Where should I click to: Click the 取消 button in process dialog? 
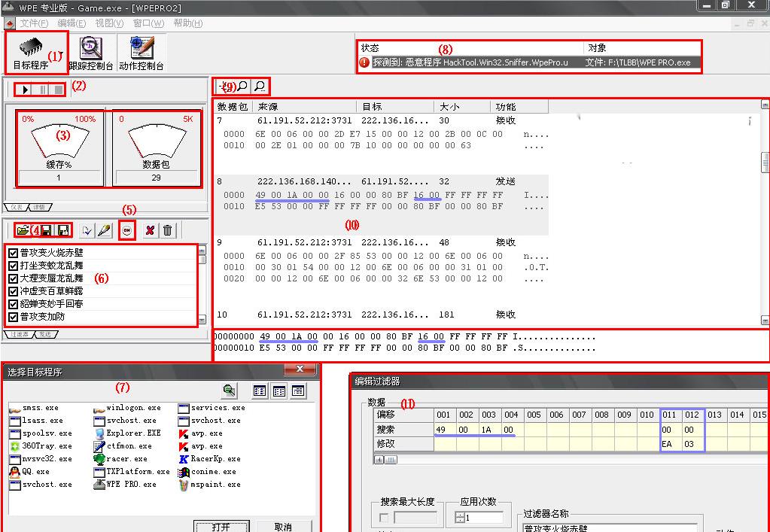283,526
